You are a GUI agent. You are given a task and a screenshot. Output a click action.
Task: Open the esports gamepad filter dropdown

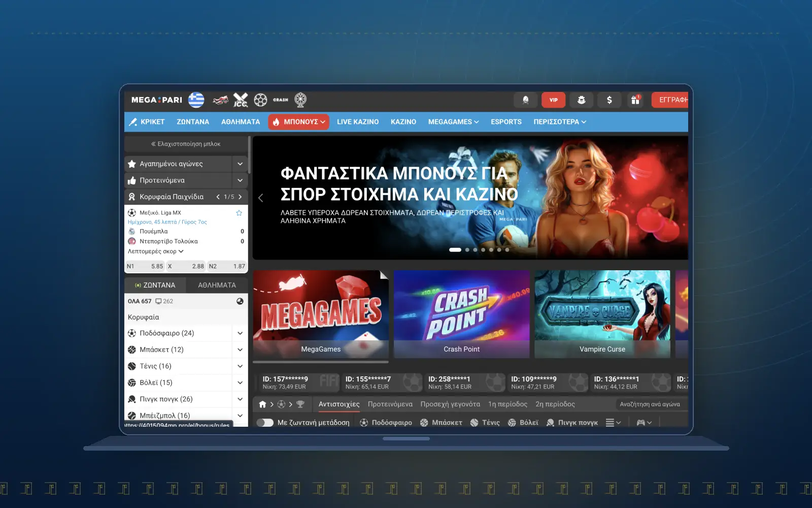click(x=644, y=423)
